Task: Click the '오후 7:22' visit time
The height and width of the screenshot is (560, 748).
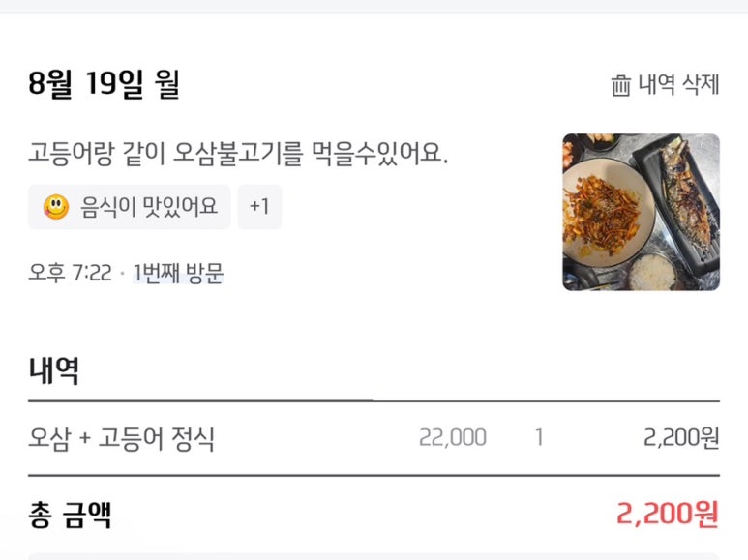Action: [x=71, y=274]
